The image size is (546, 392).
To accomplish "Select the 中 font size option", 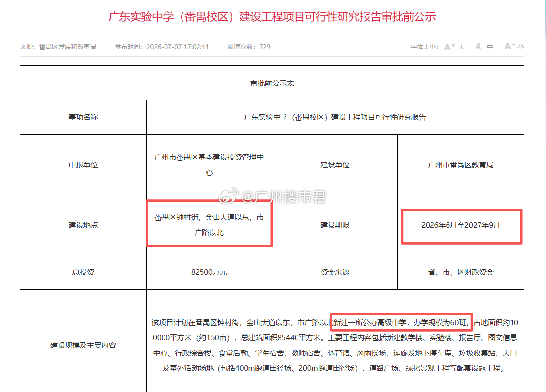I will click(x=490, y=47).
